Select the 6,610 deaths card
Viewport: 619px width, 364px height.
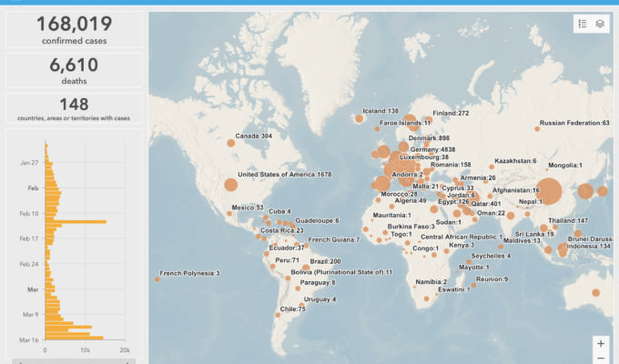click(74, 69)
